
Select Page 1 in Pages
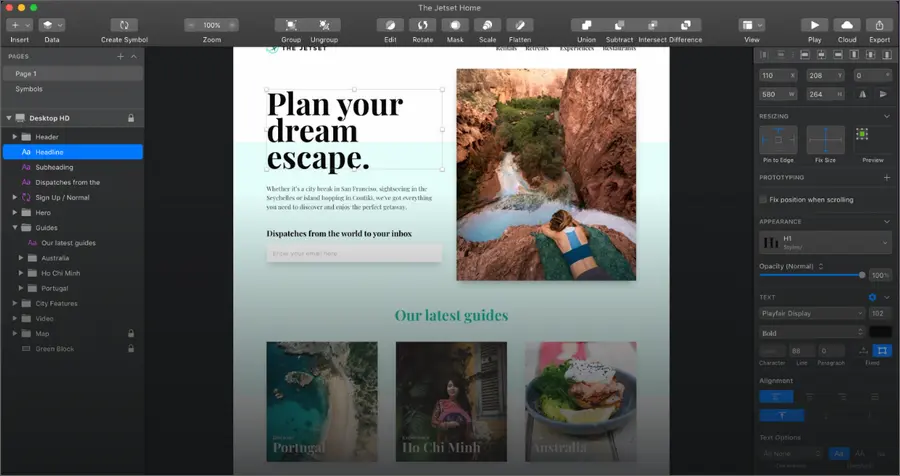(x=73, y=73)
